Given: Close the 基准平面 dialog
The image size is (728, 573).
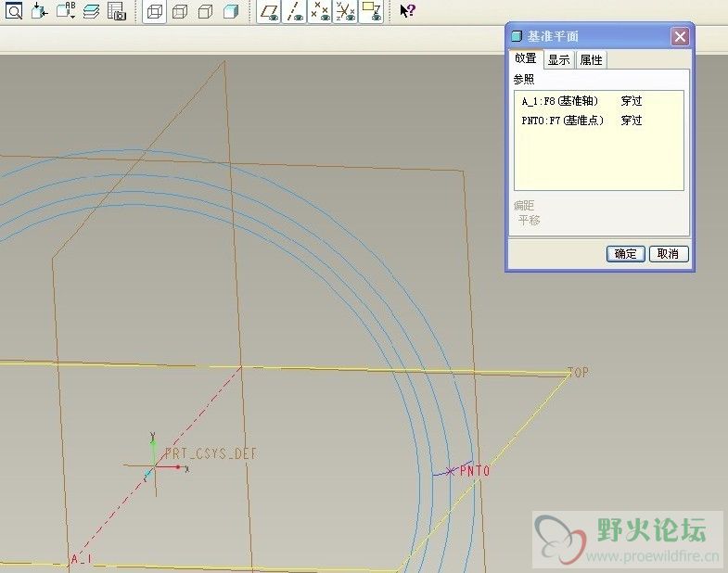Looking at the screenshot, I should 680,36.
